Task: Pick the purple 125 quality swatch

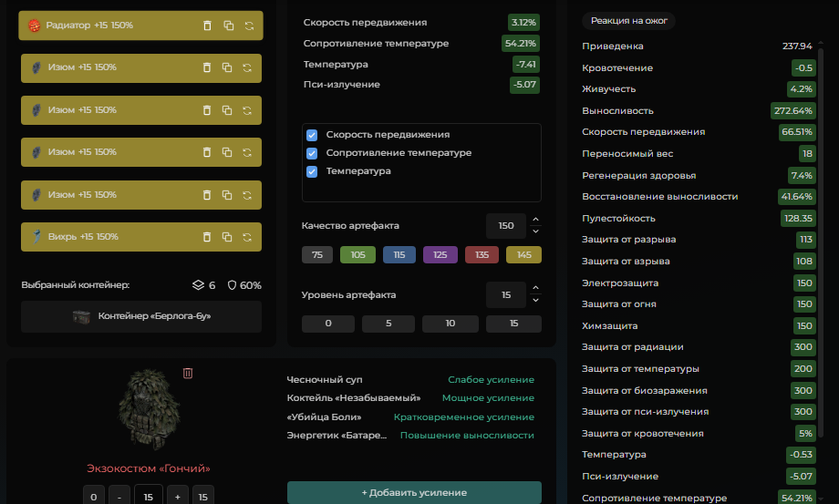Action: [440, 255]
